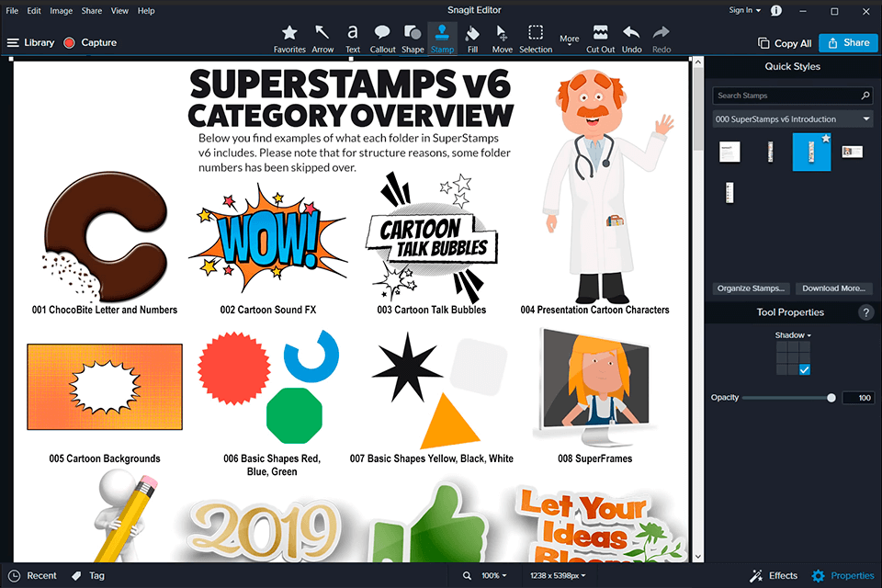Open the 000 SuperStamps v6 Introduction dropdown

click(x=793, y=119)
